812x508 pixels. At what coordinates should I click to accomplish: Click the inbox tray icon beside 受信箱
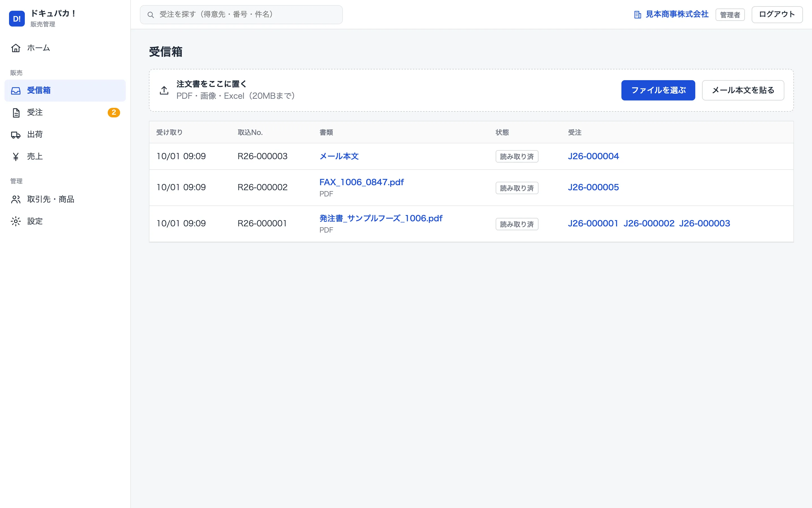(16, 91)
